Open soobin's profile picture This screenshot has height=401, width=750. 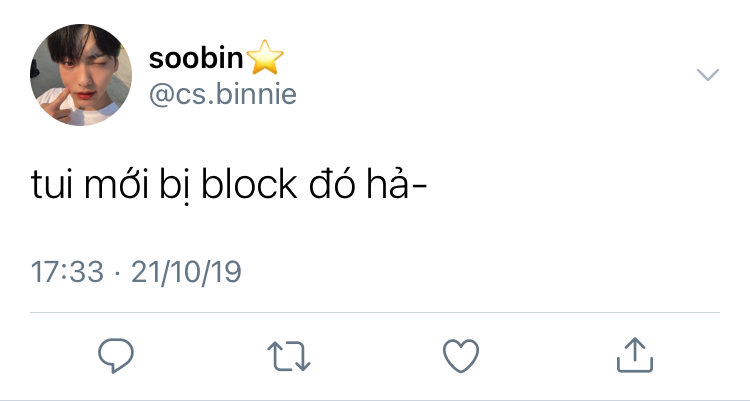82,75
